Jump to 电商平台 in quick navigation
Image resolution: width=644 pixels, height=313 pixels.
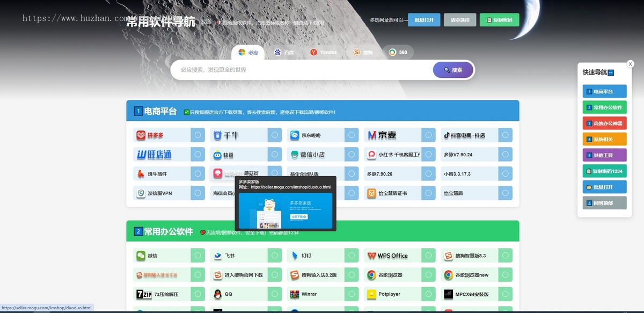(604, 91)
